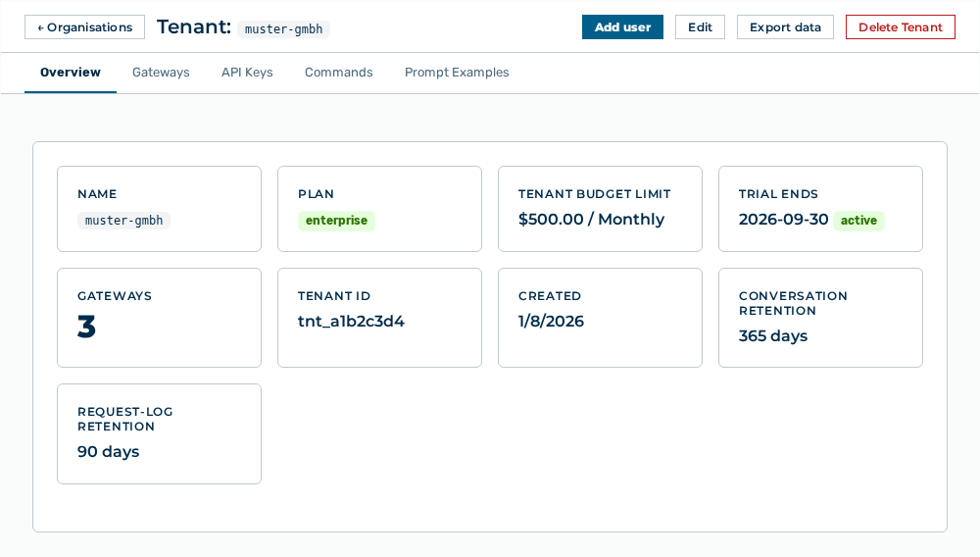Click the gateways count 3
This screenshot has width=980, height=557.
click(x=87, y=327)
